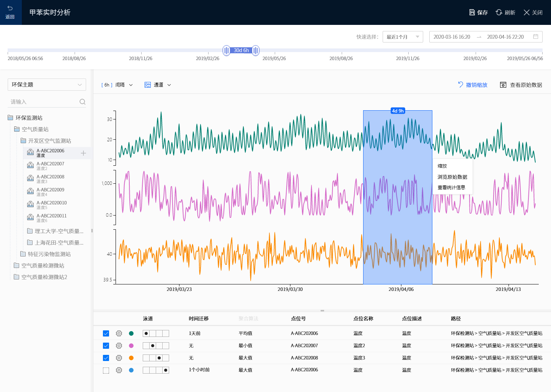Click the 查看原始数据 button text

(526, 85)
